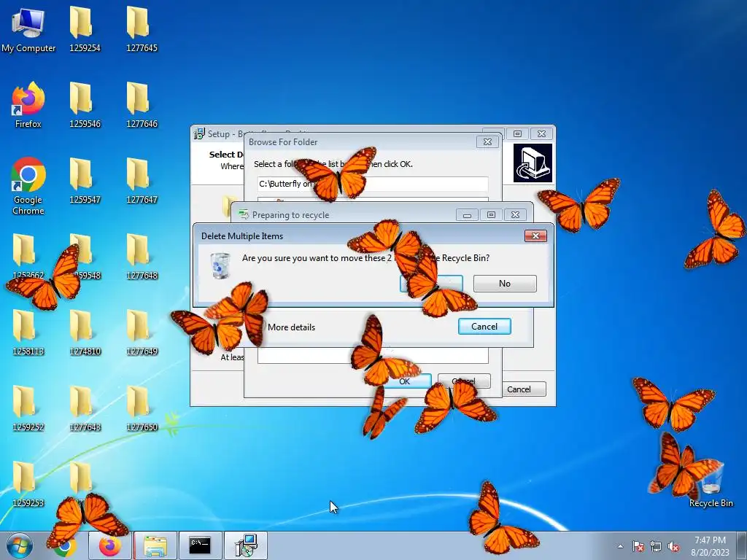Viewport: 747px width, 560px height.
Task: Expand More details in Preparing to recycle
Action: pos(291,327)
